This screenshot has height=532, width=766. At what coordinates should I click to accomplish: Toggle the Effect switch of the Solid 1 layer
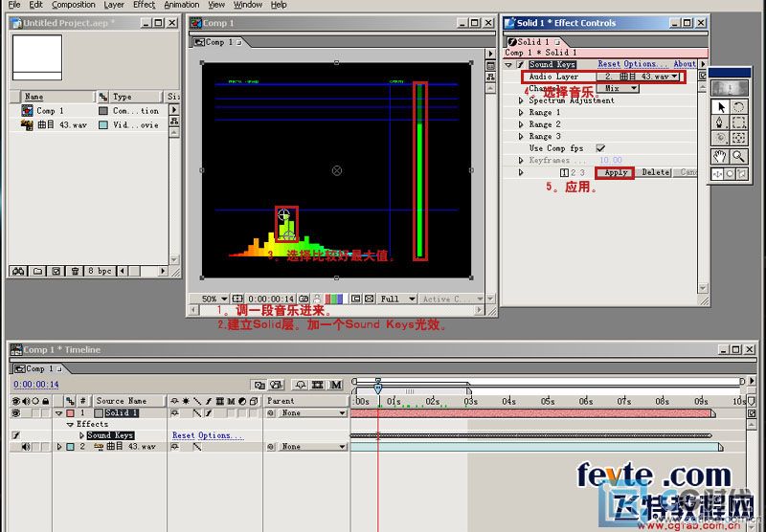(209, 413)
